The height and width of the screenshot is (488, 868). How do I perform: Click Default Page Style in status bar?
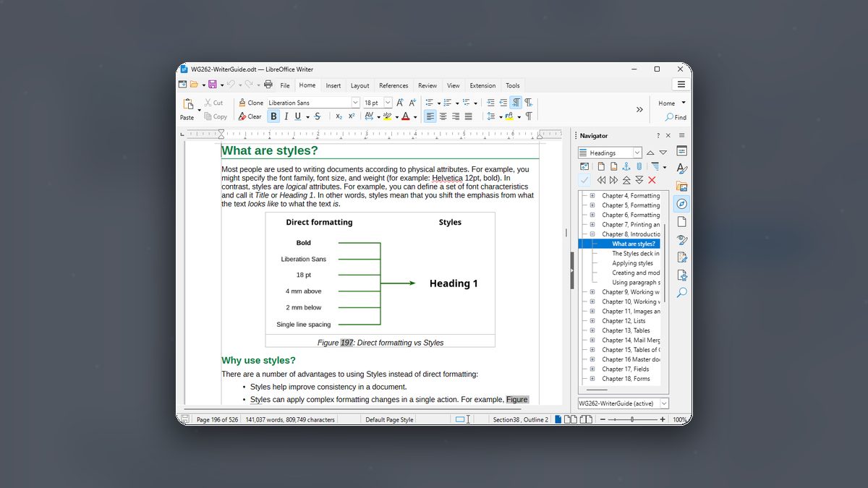389,419
